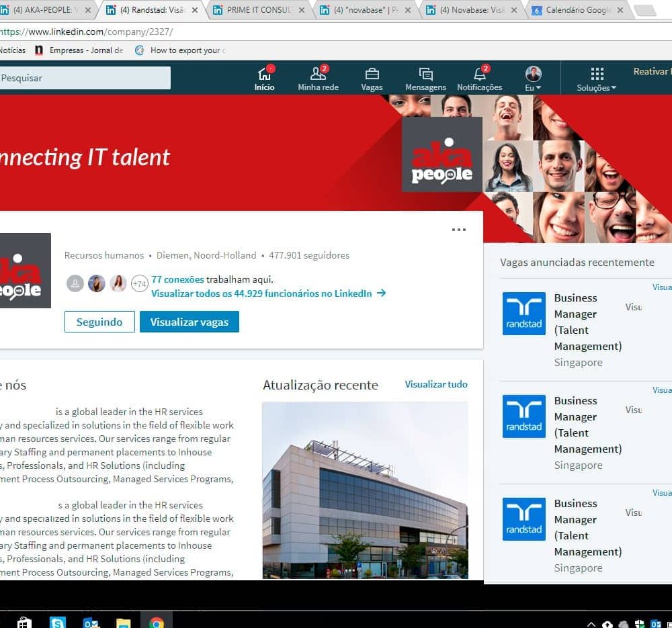Switch to the Randstad browser tab
The height and width of the screenshot is (628, 672).
(x=152, y=10)
